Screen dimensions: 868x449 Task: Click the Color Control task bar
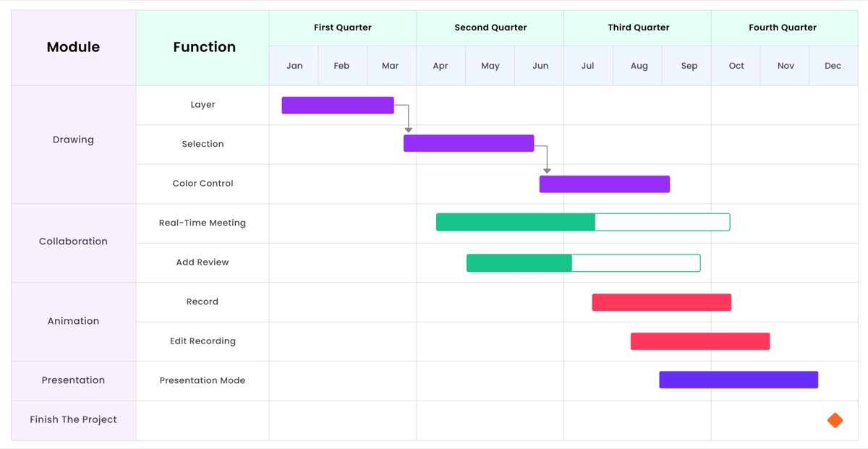(605, 184)
